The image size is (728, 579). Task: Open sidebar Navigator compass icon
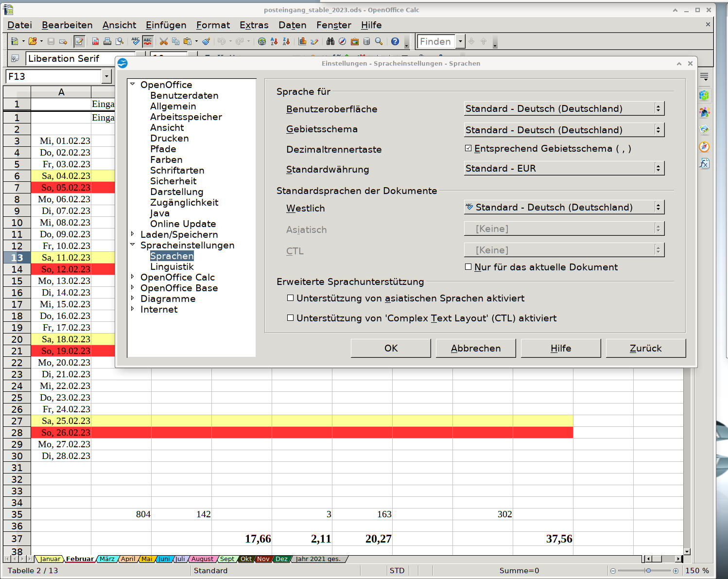[704, 146]
